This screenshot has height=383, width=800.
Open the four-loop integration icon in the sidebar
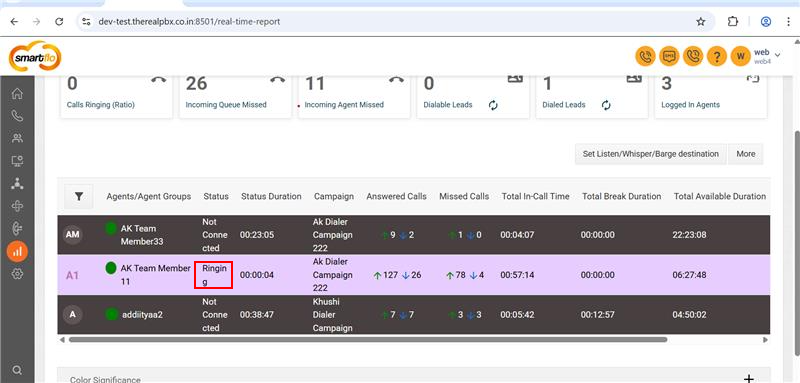(x=17, y=206)
